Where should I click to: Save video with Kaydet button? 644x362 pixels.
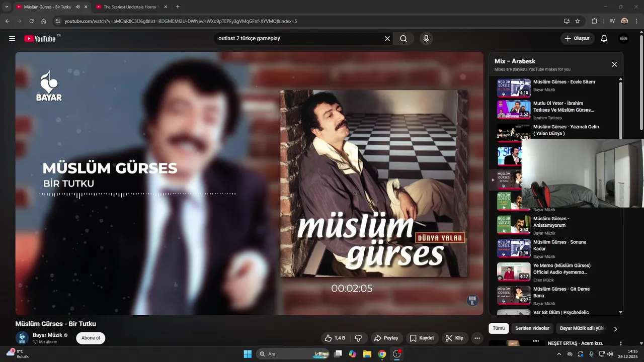422,338
